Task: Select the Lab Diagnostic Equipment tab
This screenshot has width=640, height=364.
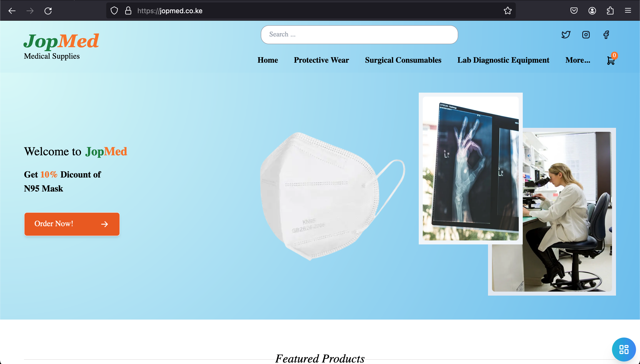Action: [x=503, y=60]
